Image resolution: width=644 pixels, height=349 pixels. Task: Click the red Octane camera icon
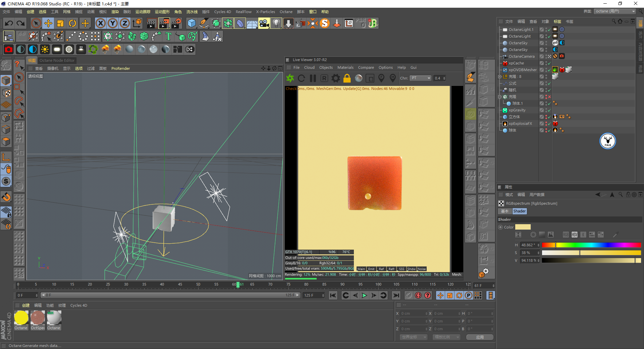[9, 49]
